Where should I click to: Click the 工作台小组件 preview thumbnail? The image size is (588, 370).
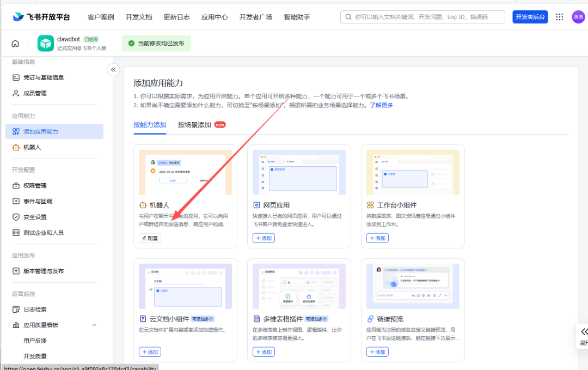tap(413, 173)
